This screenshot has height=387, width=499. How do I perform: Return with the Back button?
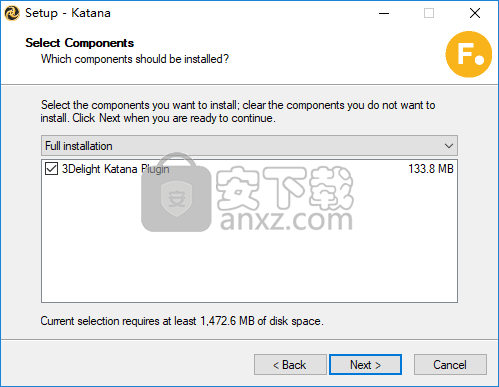(x=290, y=365)
